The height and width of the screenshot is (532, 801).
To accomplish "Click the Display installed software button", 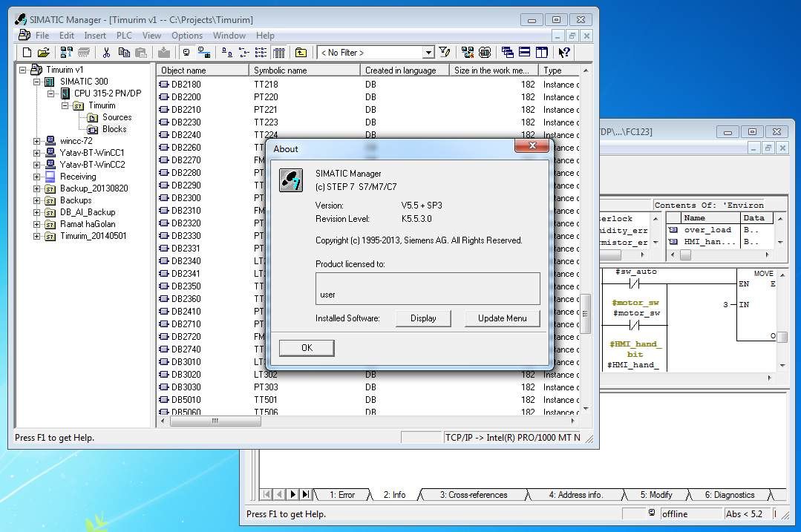I will 423,318.
